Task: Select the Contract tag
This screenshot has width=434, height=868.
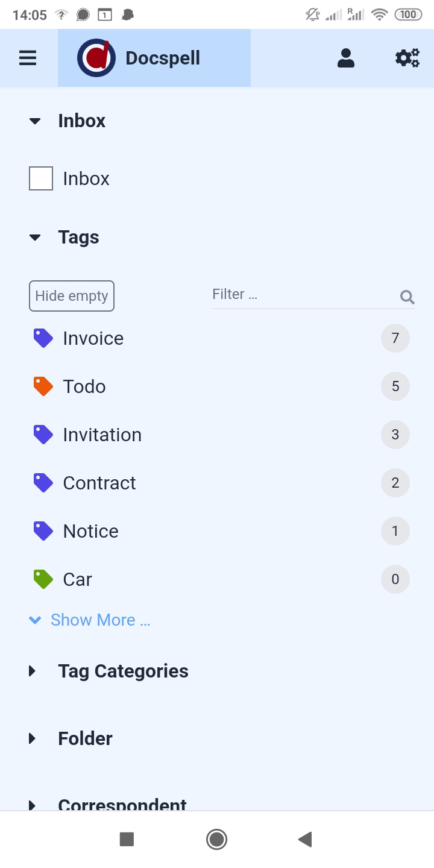Action: [99, 483]
